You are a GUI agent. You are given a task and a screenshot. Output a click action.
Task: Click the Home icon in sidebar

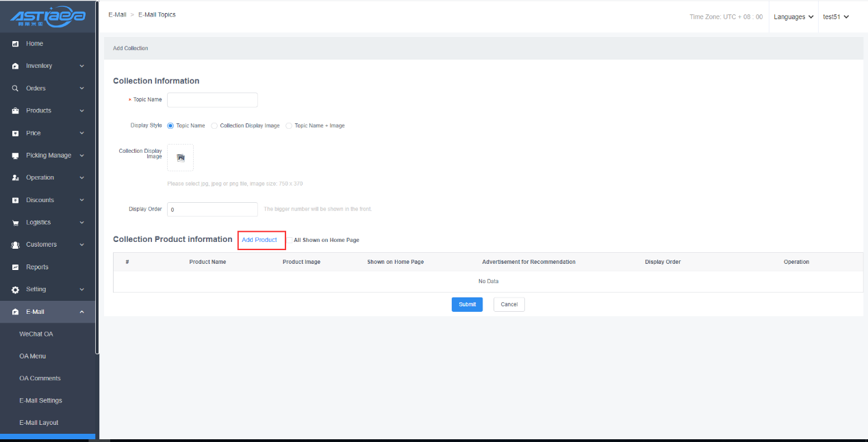(15, 44)
